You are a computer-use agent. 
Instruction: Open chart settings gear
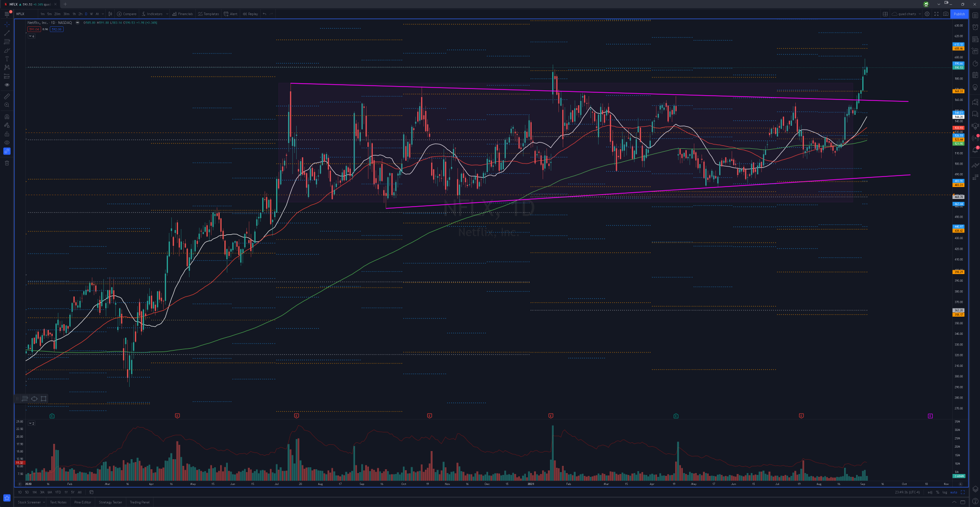coord(927,14)
